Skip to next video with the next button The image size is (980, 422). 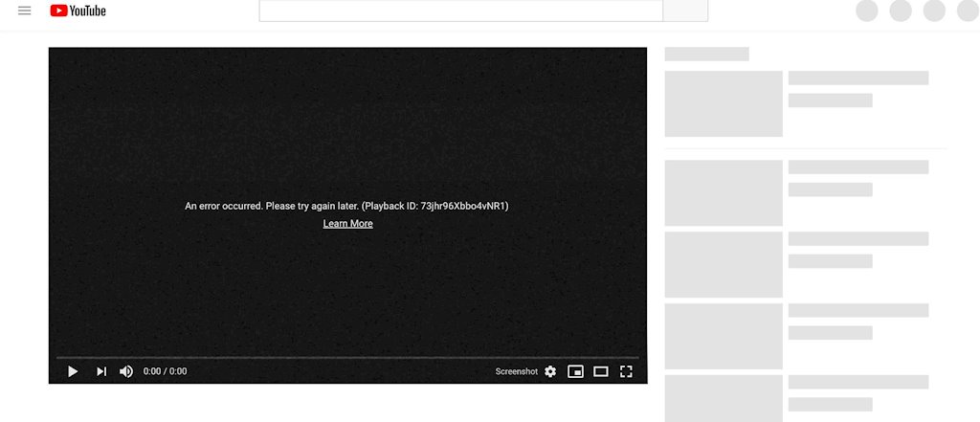(101, 371)
